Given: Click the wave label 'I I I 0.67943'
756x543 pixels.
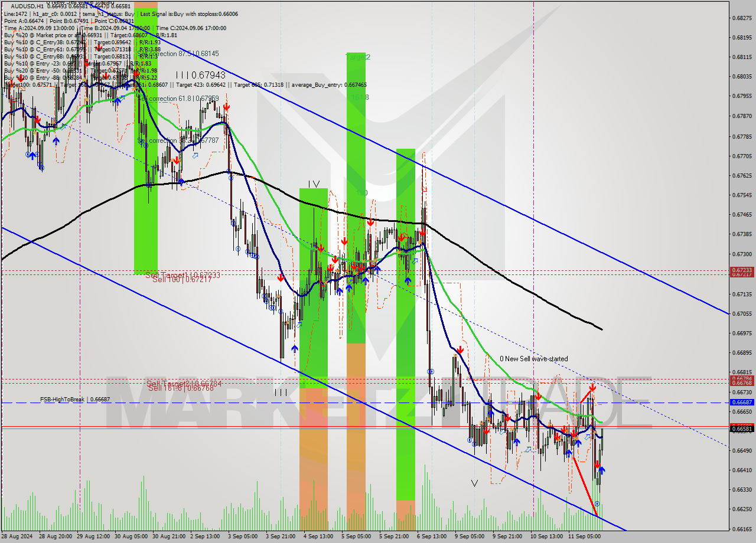Looking at the screenshot, I should 200,75.
